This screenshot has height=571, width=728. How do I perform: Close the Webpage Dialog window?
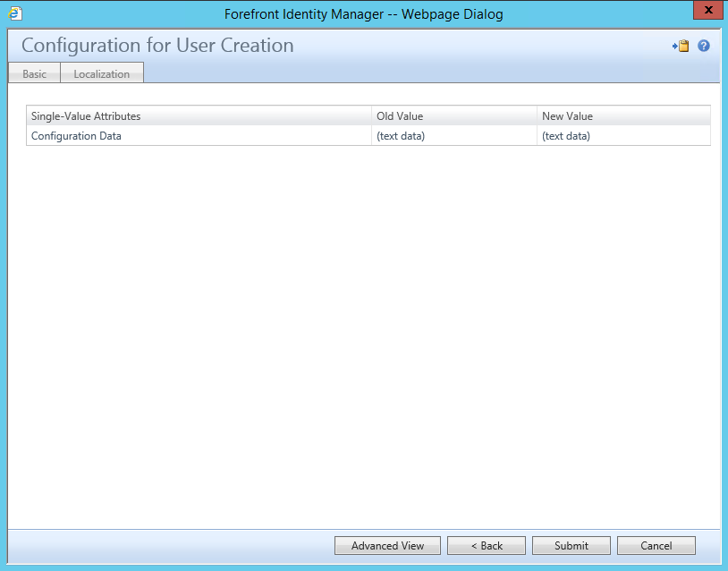pyautogui.click(x=708, y=10)
